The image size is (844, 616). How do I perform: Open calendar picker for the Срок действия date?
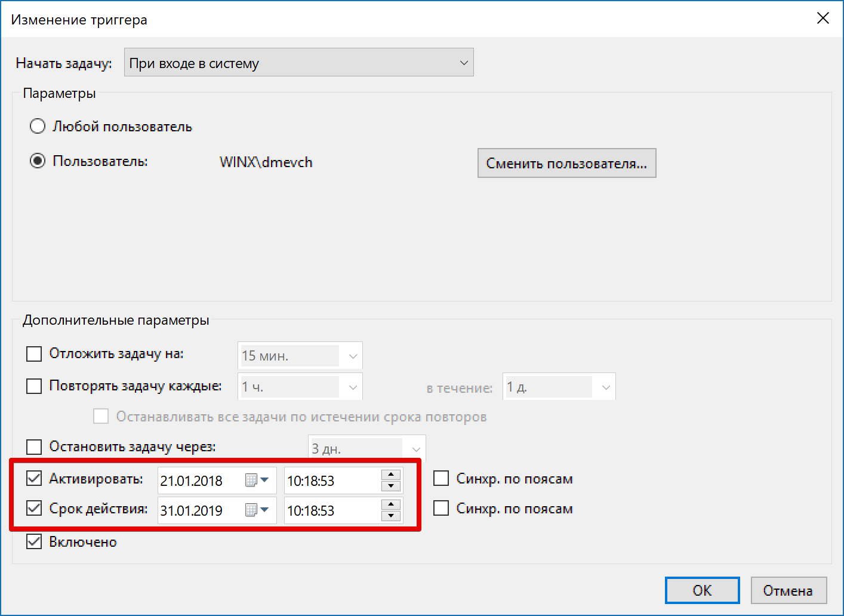tap(257, 510)
